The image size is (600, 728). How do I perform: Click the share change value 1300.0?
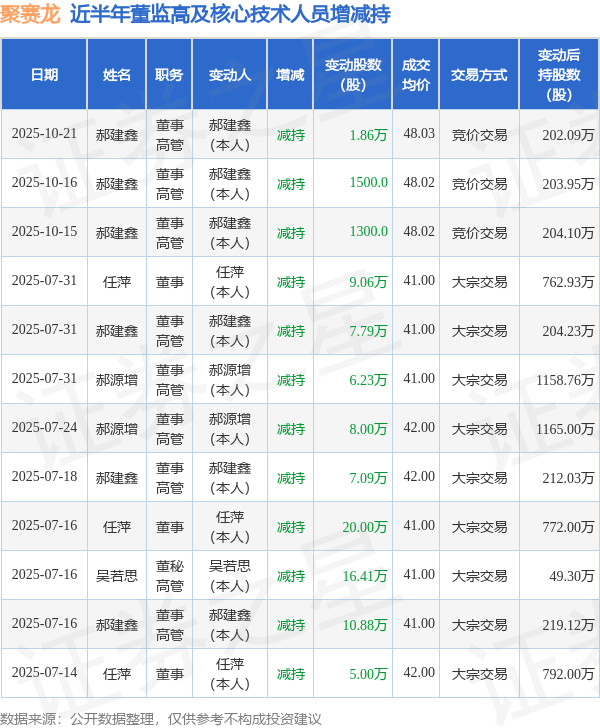click(368, 232)
